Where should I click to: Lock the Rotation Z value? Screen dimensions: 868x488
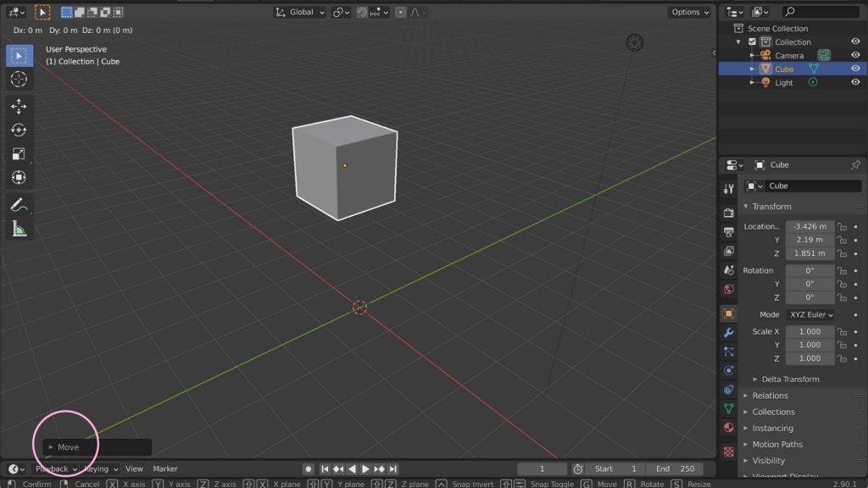click(842, 297)
